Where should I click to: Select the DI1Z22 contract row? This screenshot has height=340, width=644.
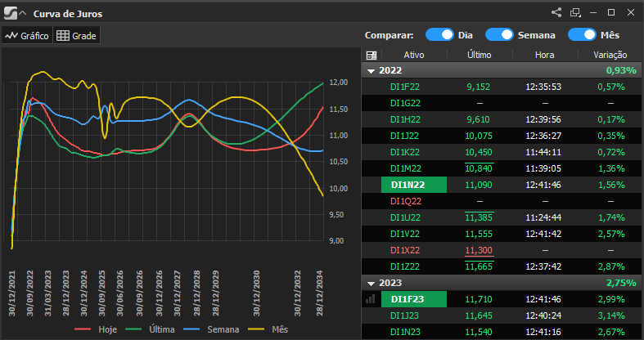pyautogui.click(x=404, y=266)
